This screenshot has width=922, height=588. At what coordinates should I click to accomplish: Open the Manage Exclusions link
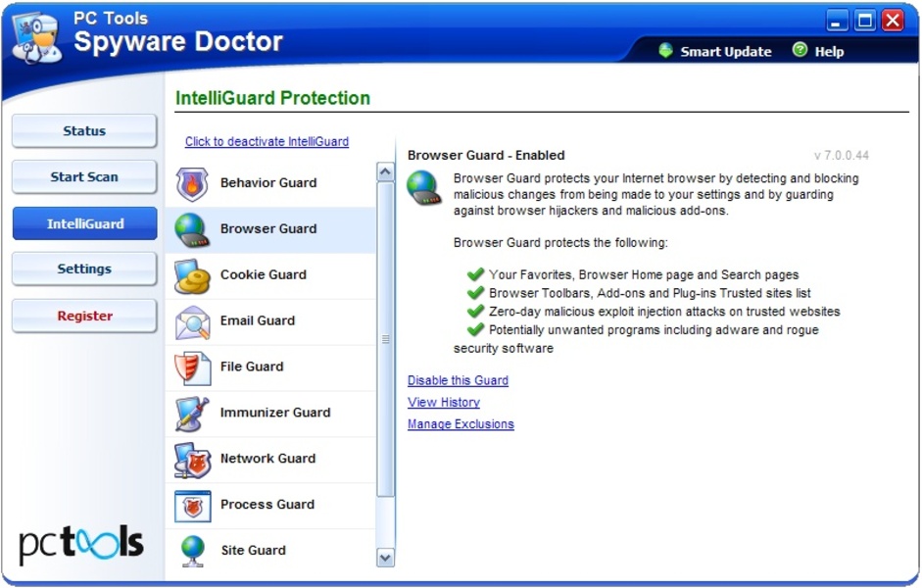click(461, 424)
